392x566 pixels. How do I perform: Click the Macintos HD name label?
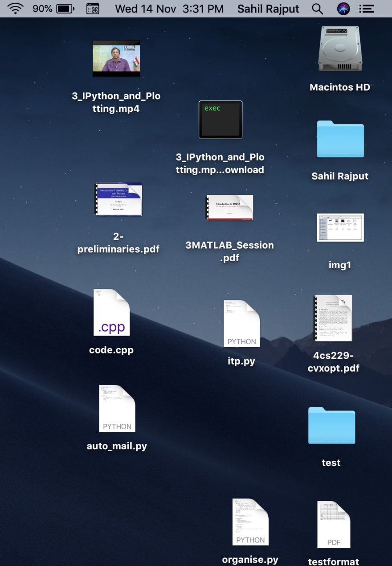(340, 87)
